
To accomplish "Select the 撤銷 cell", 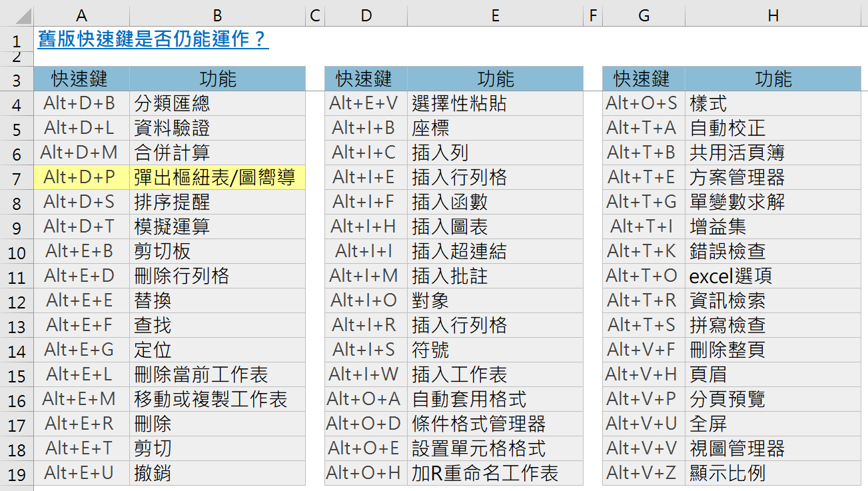I will click(218, 473).
